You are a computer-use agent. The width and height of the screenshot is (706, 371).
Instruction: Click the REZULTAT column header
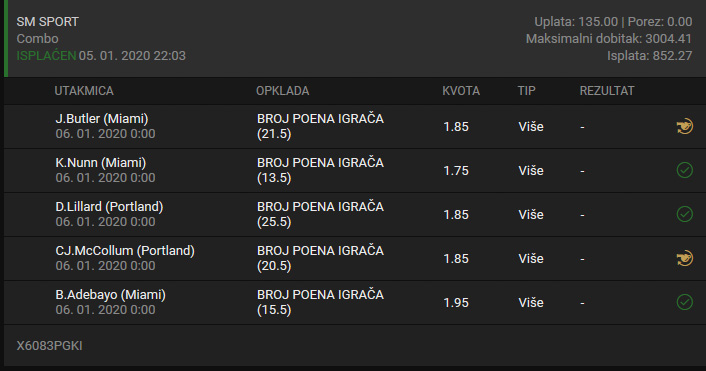pyautogui.click(x=607, y=91)
